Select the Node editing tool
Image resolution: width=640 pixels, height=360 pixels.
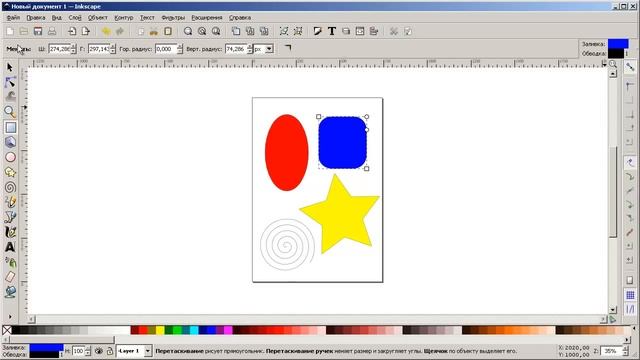[x=10, y=82]
